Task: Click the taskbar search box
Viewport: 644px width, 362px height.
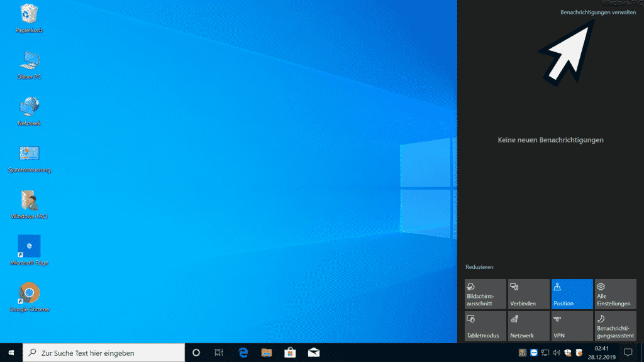Action: tap(104, 353)
